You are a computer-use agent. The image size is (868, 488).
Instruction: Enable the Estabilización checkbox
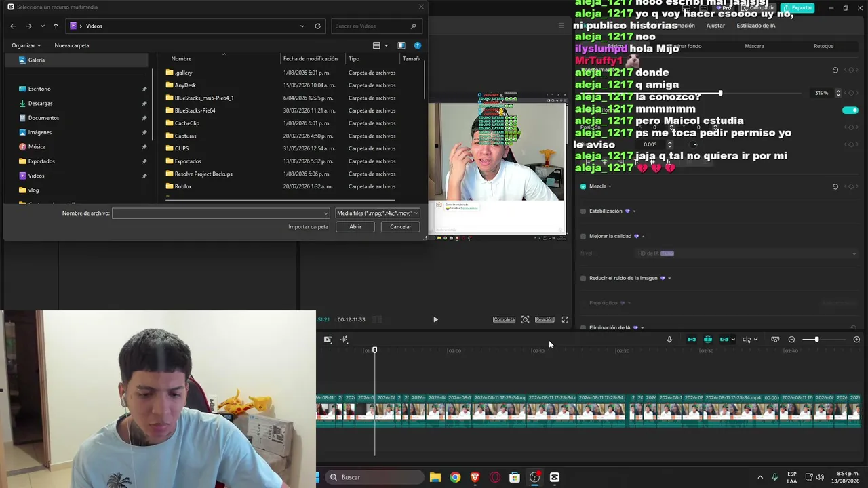(x=583, y=211)
